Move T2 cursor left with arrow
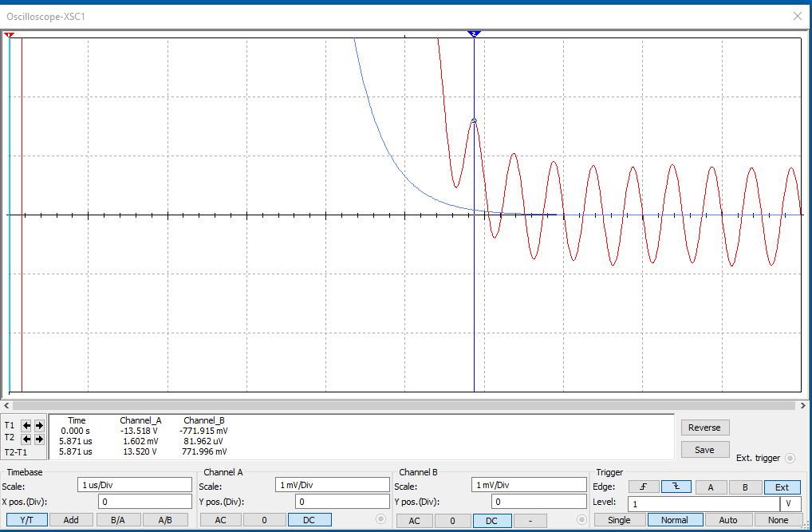The width and height of the screenshot is (812, 532). click(26, 439)
